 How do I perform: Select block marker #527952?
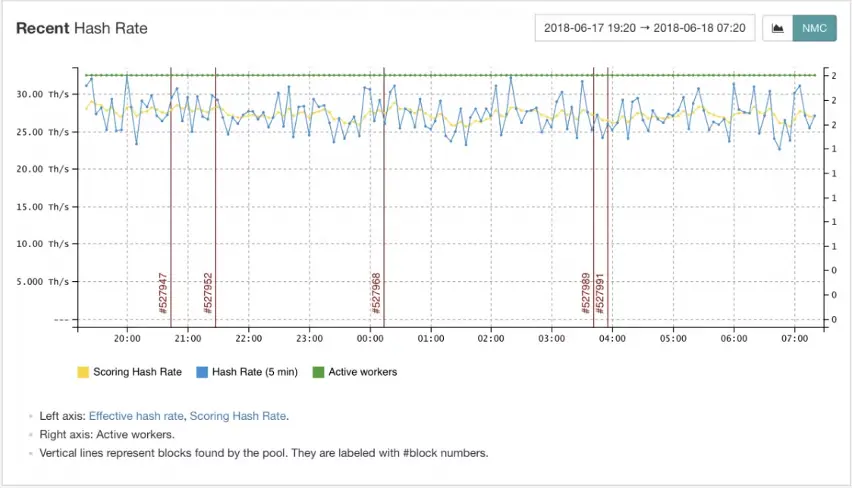[x=208, y=293]
